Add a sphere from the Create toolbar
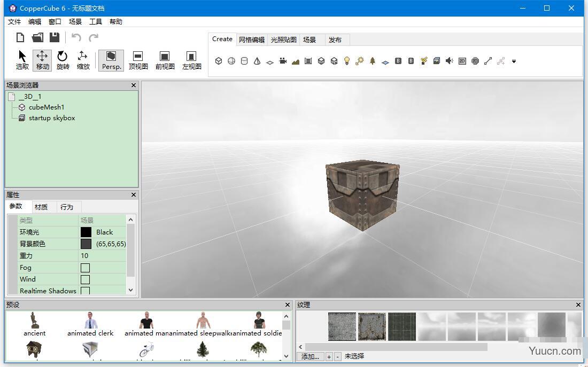The height and width of the screenshot is (367, 588). point(231,61)
